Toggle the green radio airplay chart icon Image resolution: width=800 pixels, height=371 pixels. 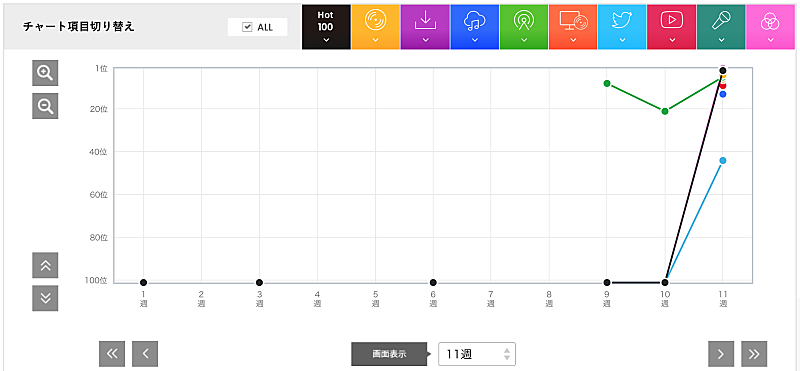coord(523,27)
